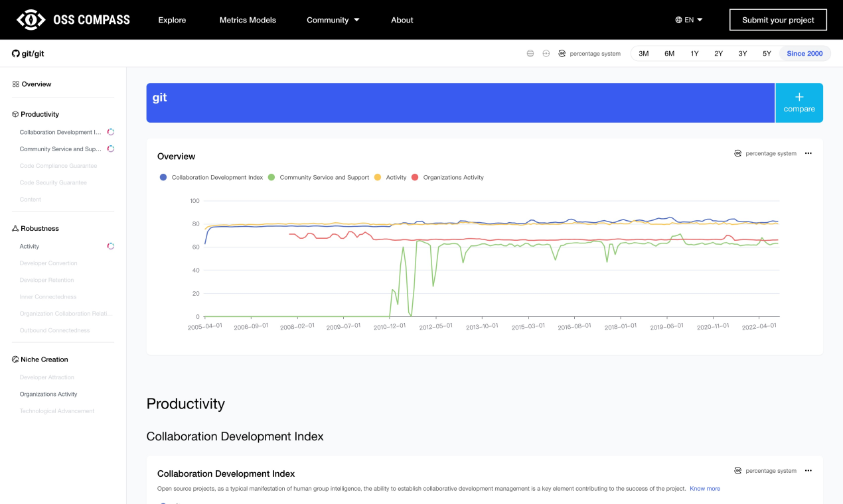Open Organizations Activity sidebar link
The width and height of the screenshot is (843, 504).
48,394
